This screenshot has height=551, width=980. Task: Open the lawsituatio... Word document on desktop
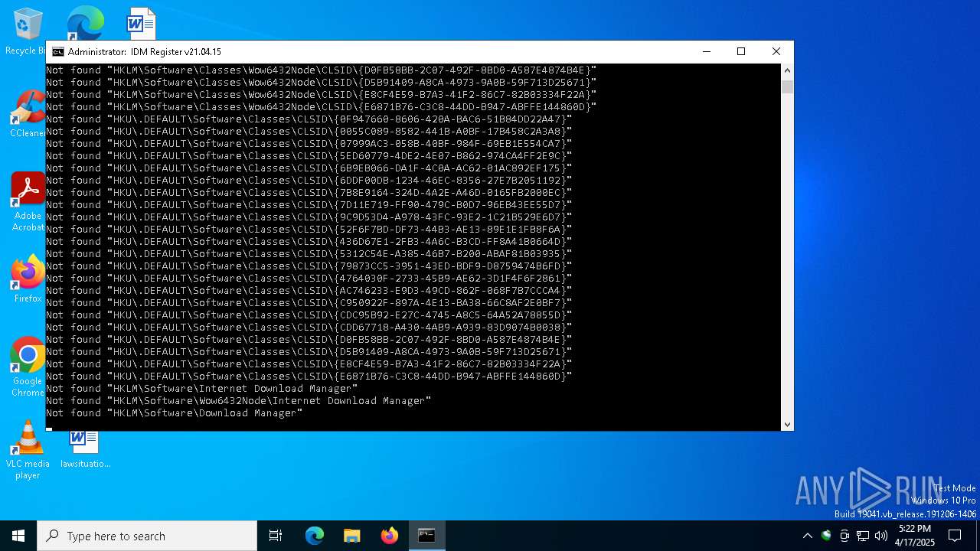pos(85,448)
